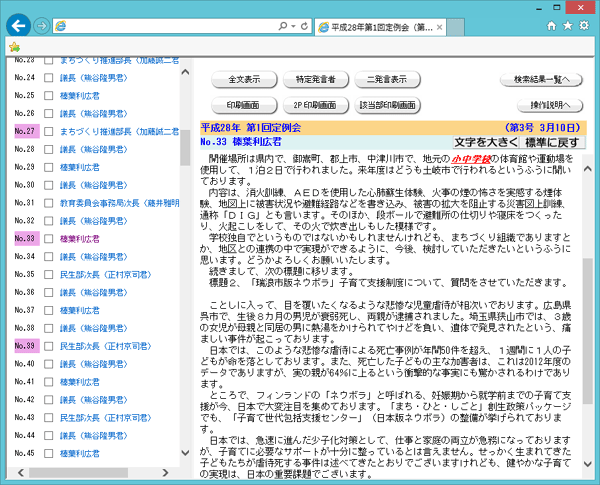Close the 平成28年第1回定例会 tab

pyautogui.click(x=439, y=27)
